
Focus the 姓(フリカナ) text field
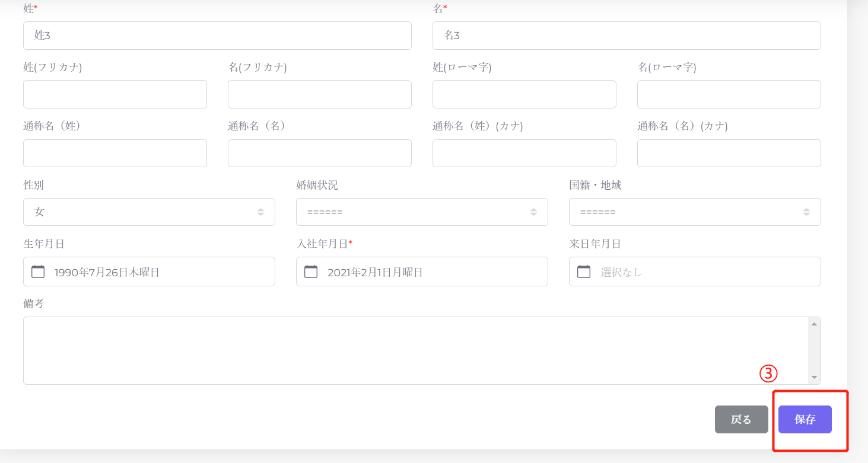pos(115,94)
